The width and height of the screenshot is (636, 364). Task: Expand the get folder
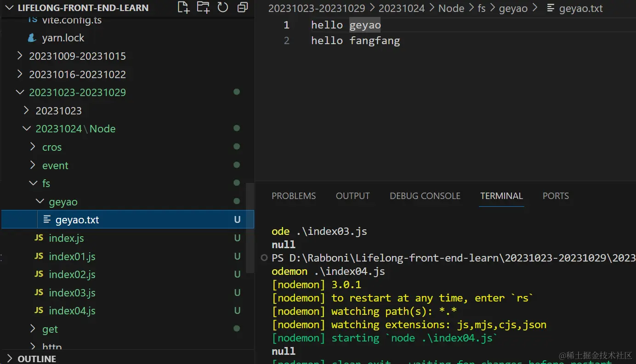tap(33, 329)
